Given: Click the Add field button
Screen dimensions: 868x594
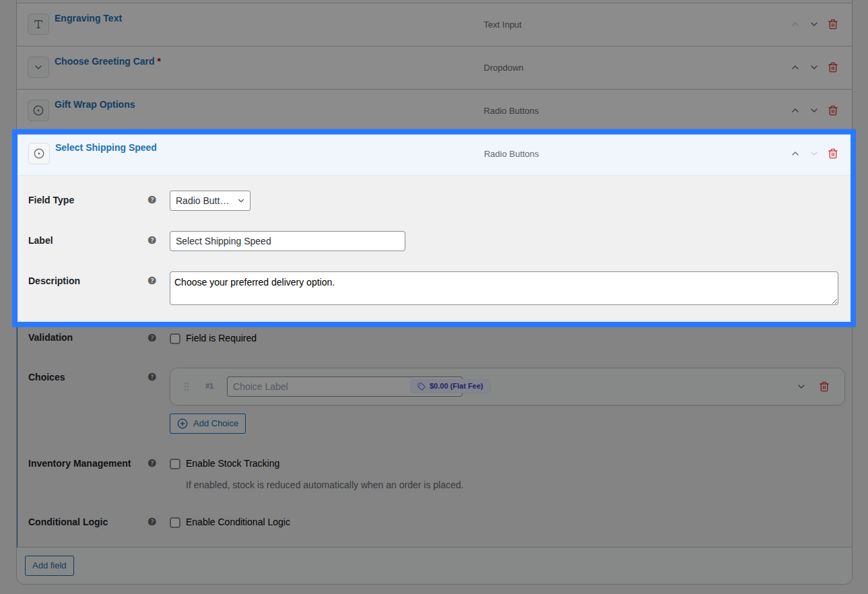Looking at the screenshot, I should [x=49, y=566].
